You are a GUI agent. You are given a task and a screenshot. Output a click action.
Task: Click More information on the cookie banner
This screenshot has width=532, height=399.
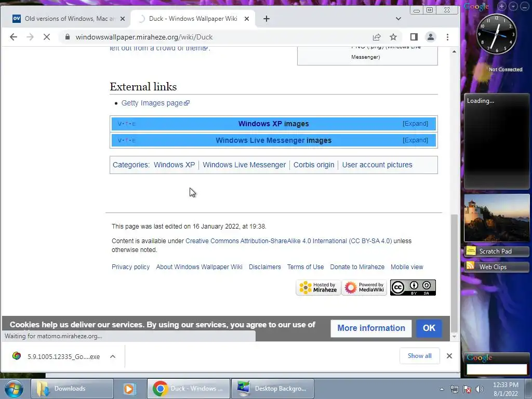[371, 328]
